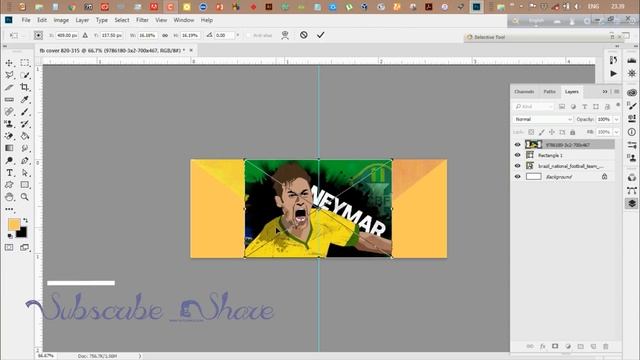Viewport: 640px width, 360px height.
Task: Select the Eyedropper tool
Action: 24,100
